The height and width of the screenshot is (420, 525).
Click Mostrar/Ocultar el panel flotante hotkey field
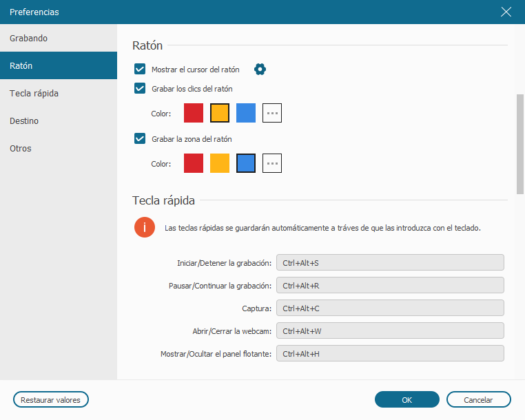[x=390, y=353]
